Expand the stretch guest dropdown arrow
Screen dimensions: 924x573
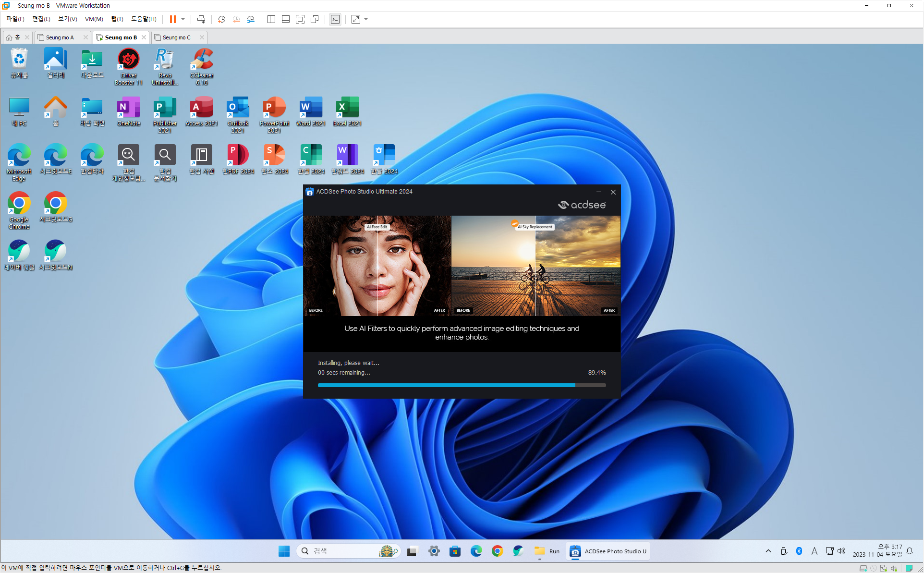(366, 19)
